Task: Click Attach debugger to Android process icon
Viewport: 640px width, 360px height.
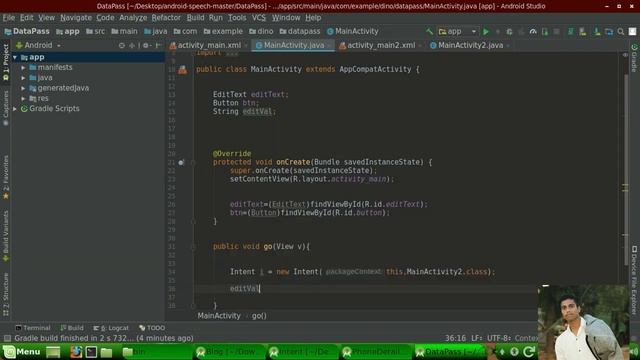Action: 545,31
